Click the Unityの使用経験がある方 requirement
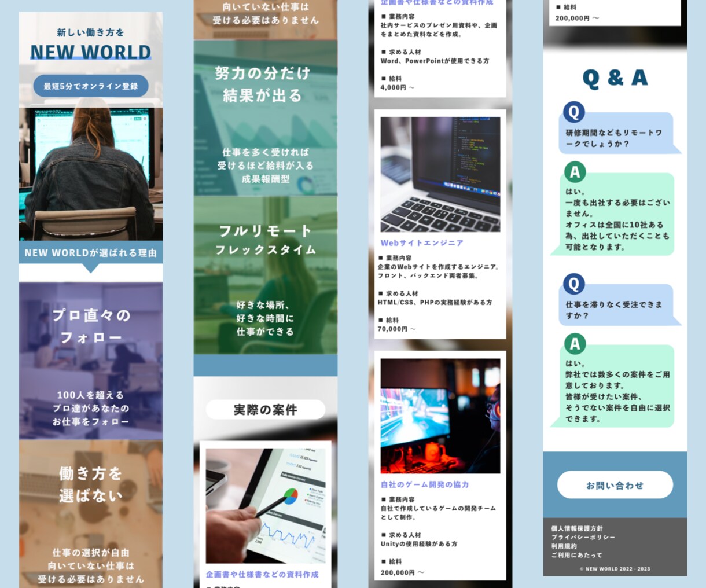The image size is (706, 588). pyautogui.click(x=418, y=544)
